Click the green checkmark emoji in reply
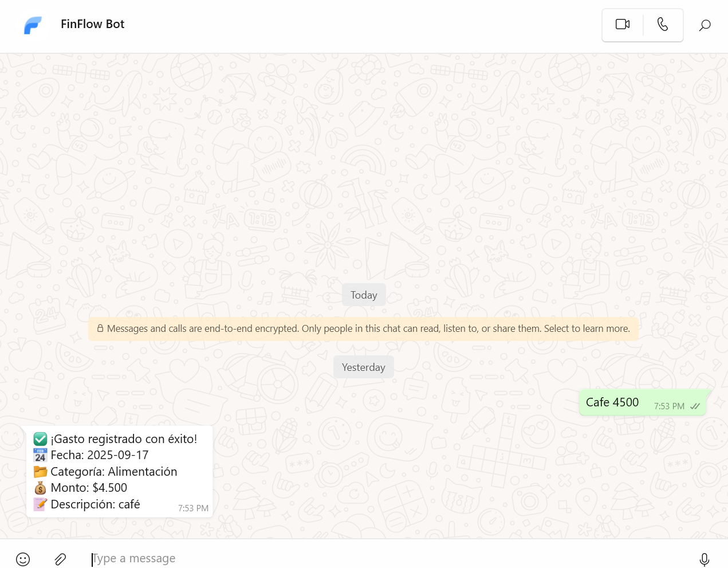Viewport: 728px width, 568px height. 40,439
